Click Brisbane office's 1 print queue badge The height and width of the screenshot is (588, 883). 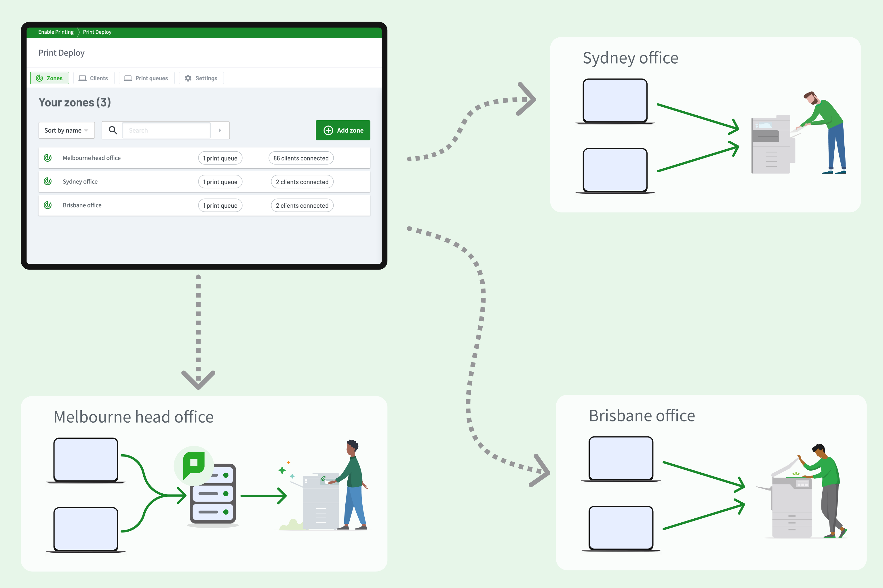pyautogui.click(x=220, y=205)
